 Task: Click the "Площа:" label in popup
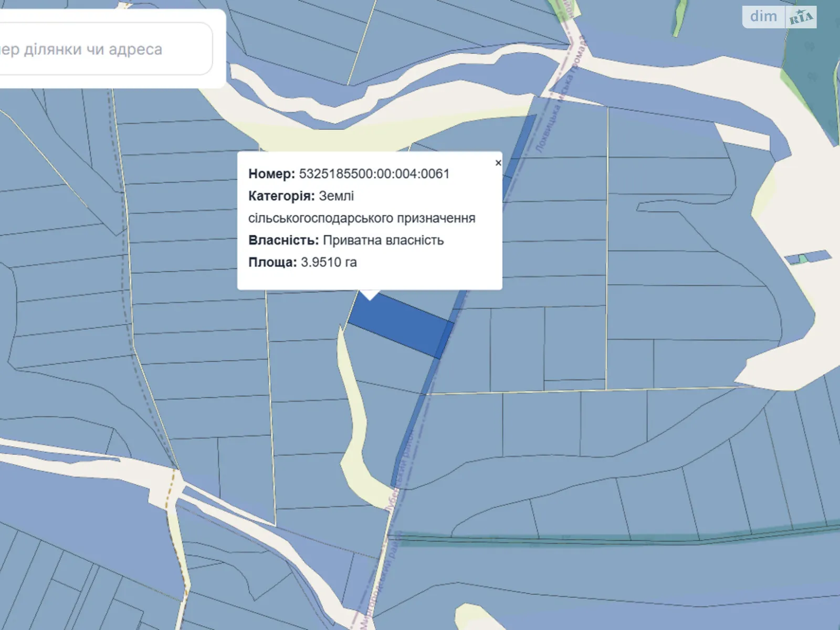[272, 262]
